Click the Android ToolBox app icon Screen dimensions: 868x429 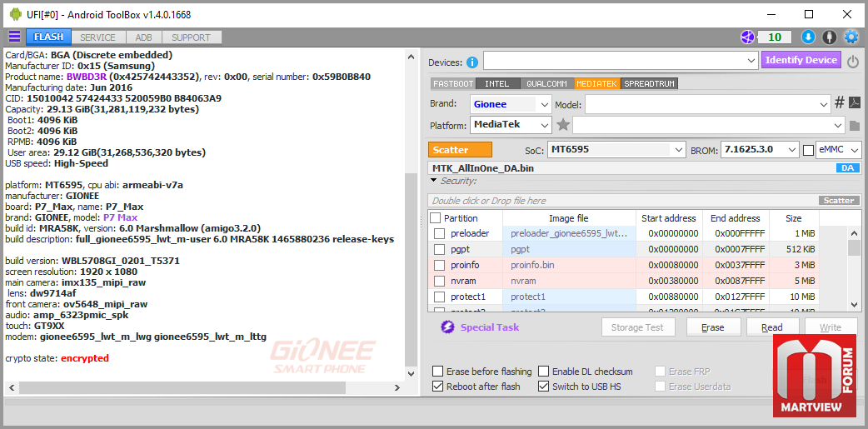(16, 15)
